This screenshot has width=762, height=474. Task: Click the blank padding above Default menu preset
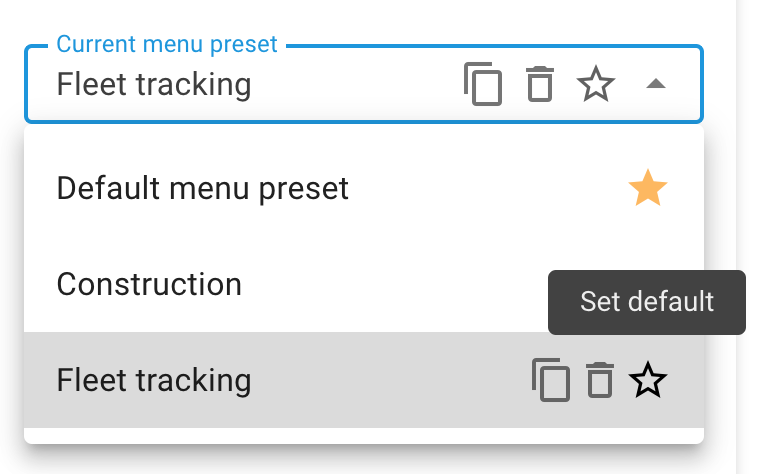364,133
